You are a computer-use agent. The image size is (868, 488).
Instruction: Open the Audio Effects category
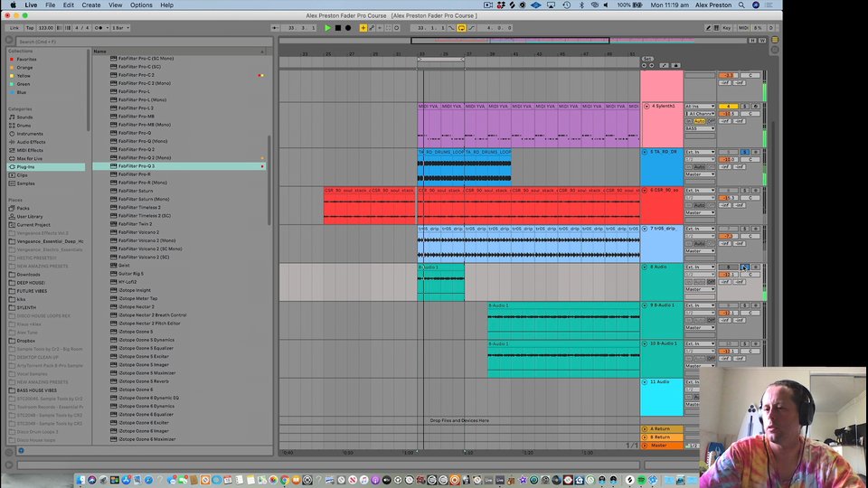tap(31, 142)
